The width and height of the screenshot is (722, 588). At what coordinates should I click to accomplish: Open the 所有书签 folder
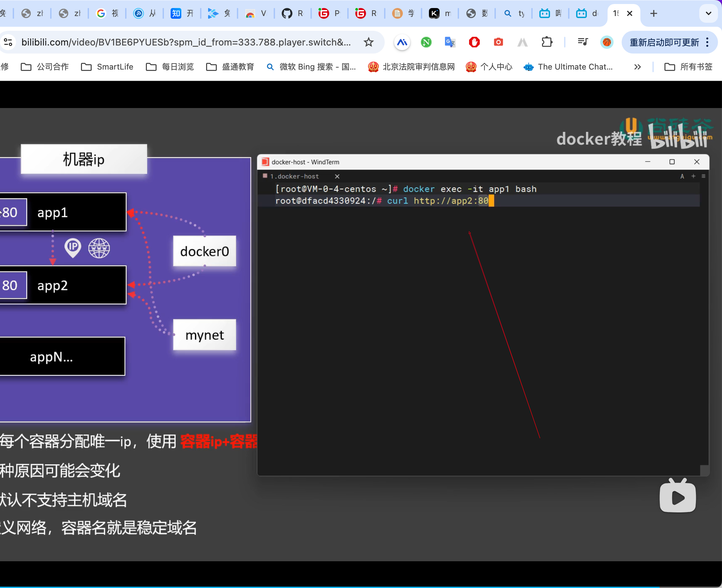coord(689,67)
